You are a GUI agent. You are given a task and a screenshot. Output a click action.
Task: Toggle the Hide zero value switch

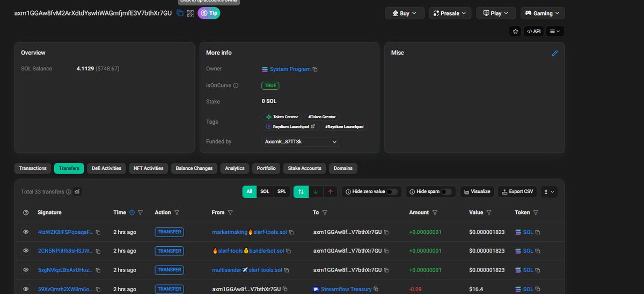392,191
